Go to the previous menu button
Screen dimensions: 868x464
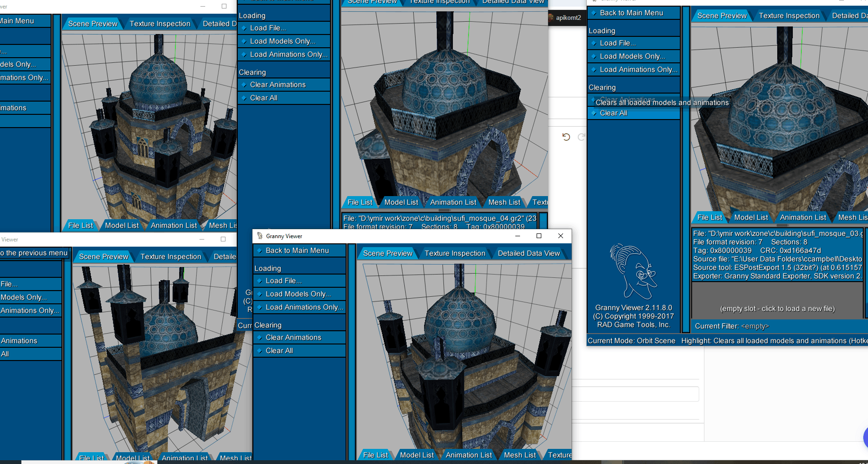(x=35, y=253)
